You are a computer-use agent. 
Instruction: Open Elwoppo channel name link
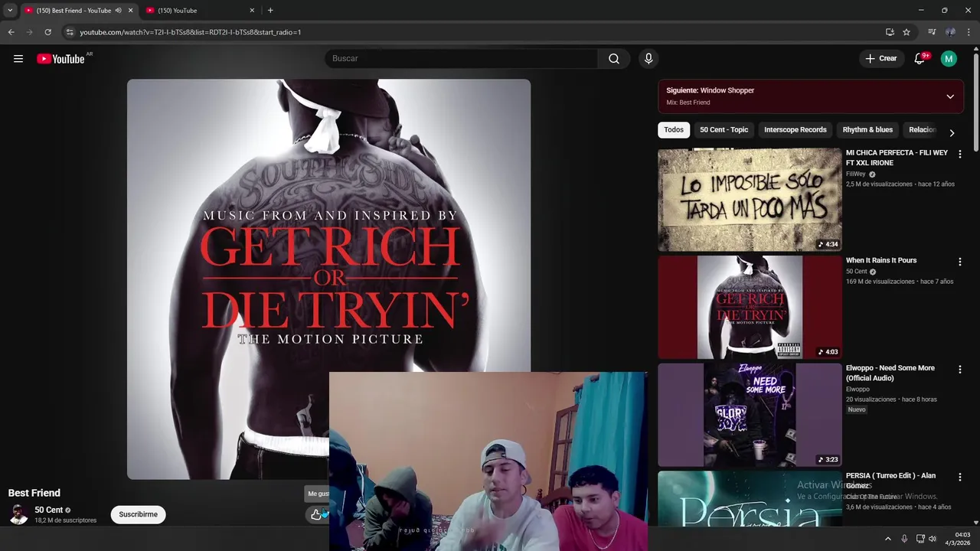point(857,390)
